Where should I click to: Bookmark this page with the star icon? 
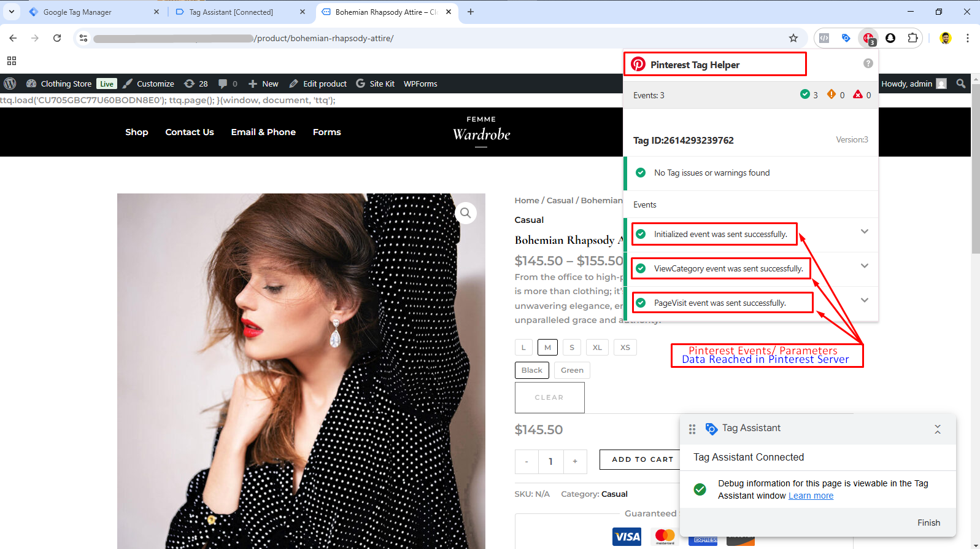(793, 38)
